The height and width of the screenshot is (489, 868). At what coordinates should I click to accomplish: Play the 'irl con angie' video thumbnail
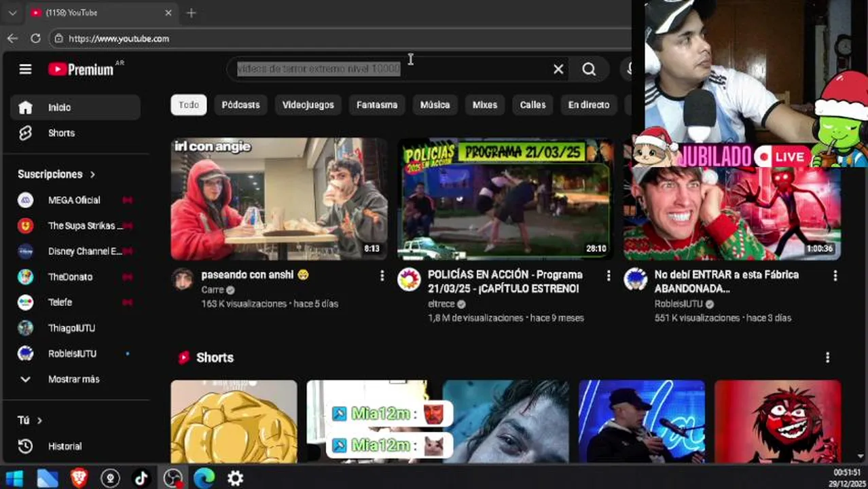(x=279, y=199)
